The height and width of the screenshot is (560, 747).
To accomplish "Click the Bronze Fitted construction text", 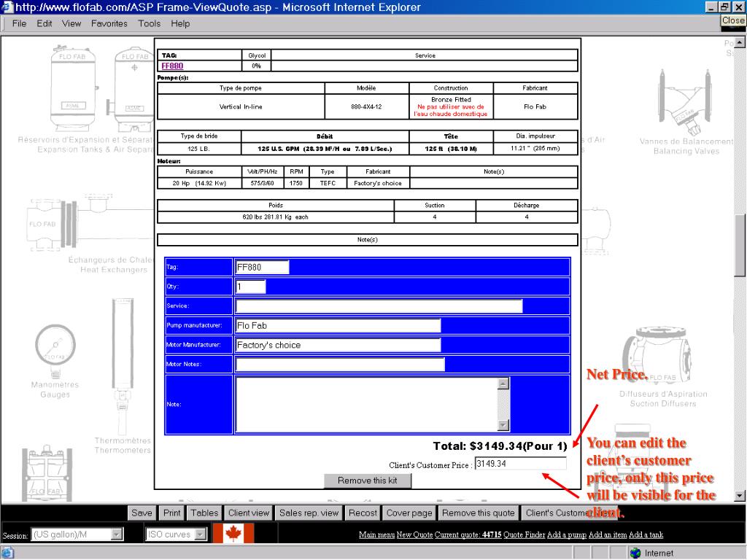I will pos(451,99).
